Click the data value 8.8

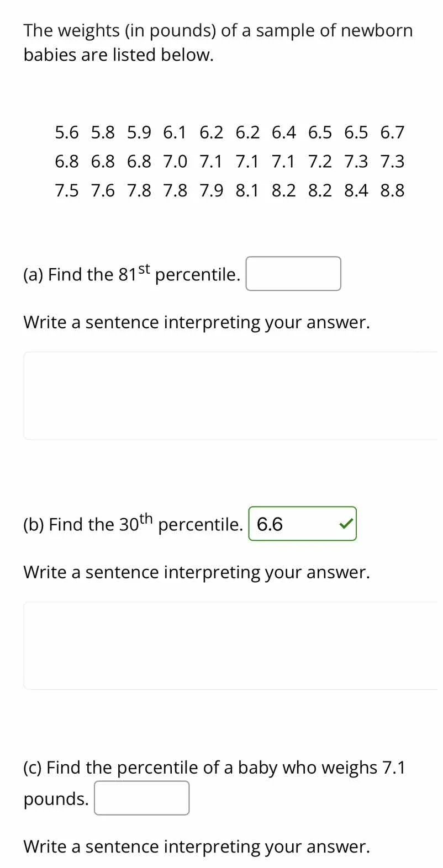coord(392,190)
